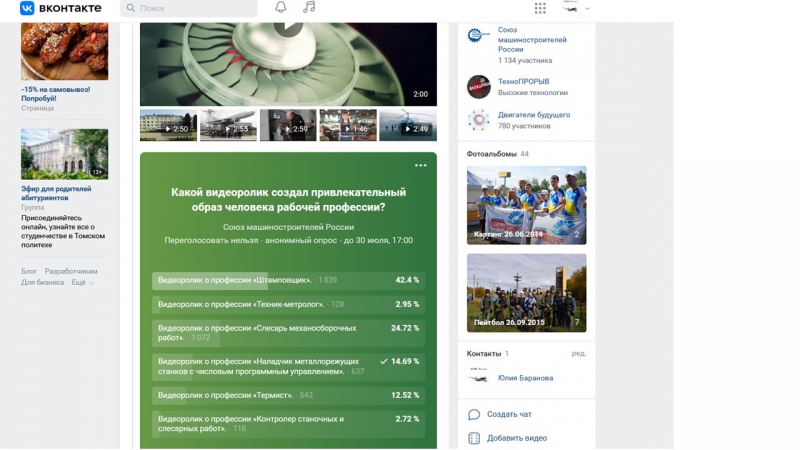Open -15% на самовывоз ad link

pos(56,94)
